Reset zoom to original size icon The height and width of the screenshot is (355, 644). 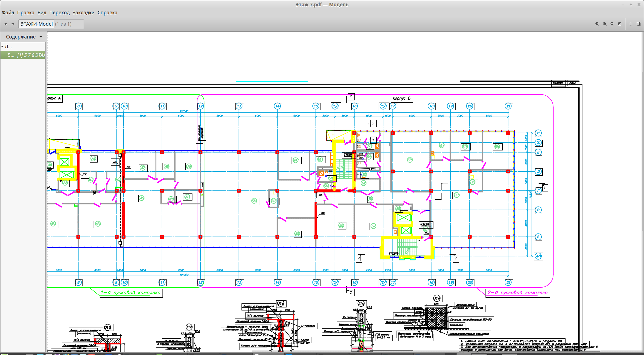pyautogui.click(x=612, y=24)
